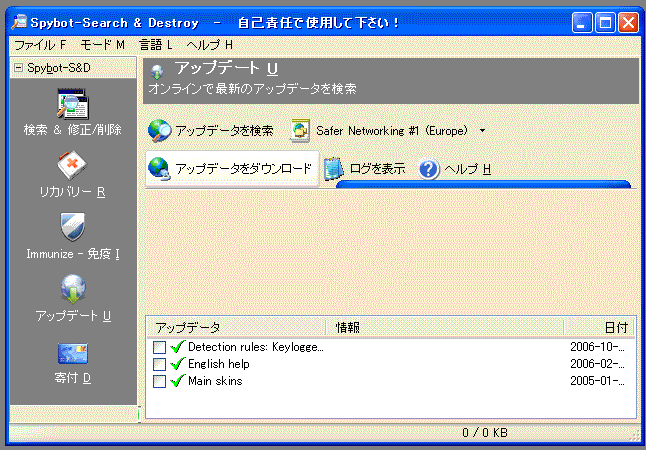Click the 検索 & 修正/削除 sidebar label

click(x=73, y=130)
